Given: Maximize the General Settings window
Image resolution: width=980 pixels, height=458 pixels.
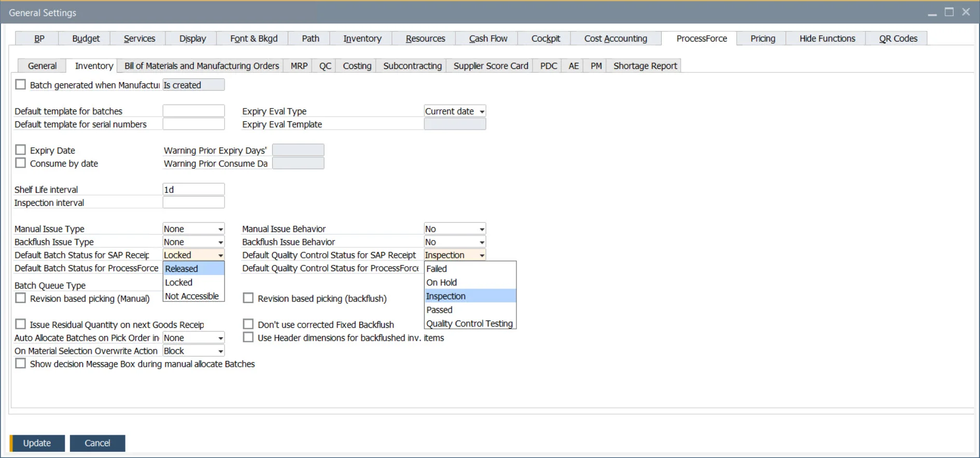Looking at the screenshot, I should [949, 12].
